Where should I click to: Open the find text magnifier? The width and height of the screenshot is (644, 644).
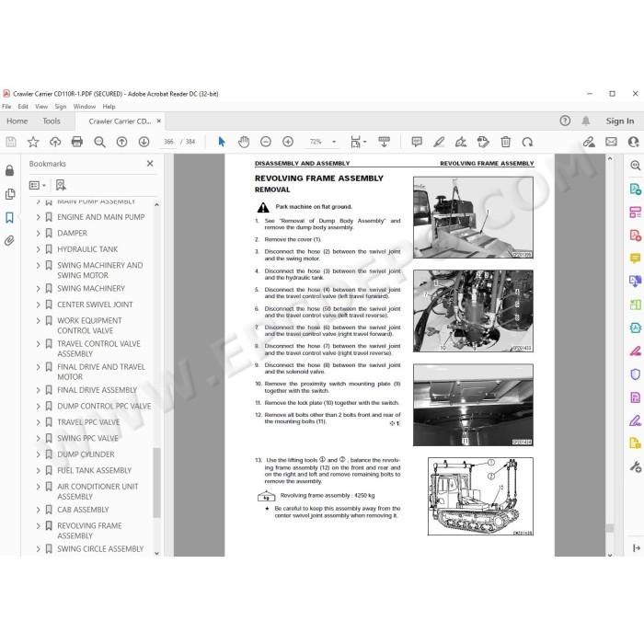(x=99, y=142)
